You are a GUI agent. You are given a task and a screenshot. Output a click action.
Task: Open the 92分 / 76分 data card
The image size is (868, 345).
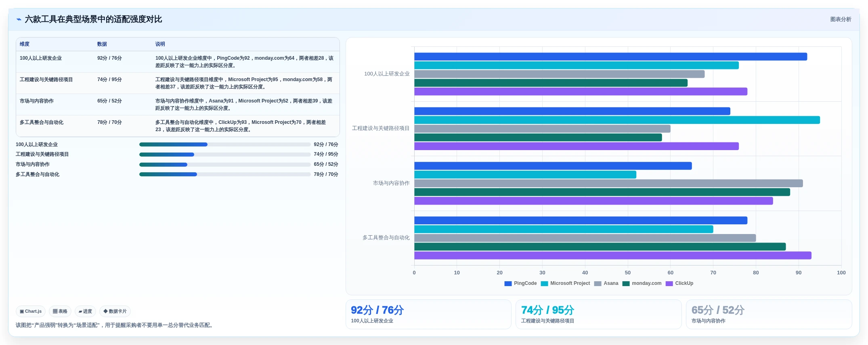coord(428,314)
